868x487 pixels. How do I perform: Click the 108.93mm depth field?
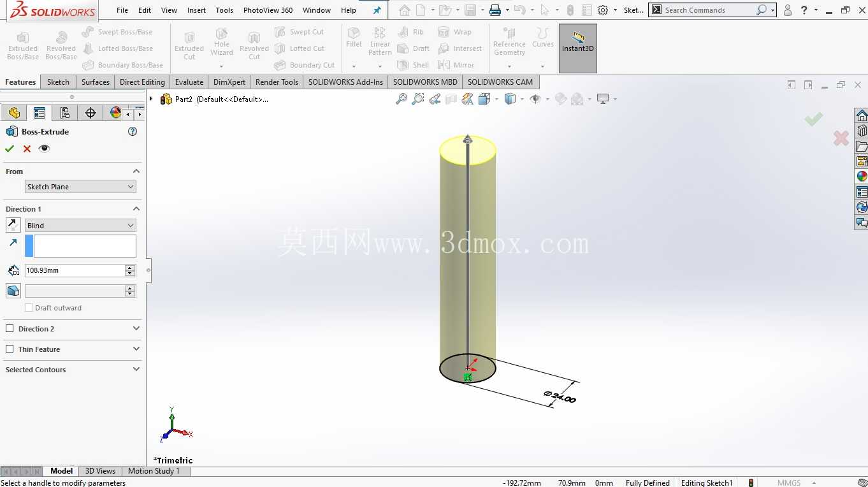pyautogui.click(x=75, y=270)
